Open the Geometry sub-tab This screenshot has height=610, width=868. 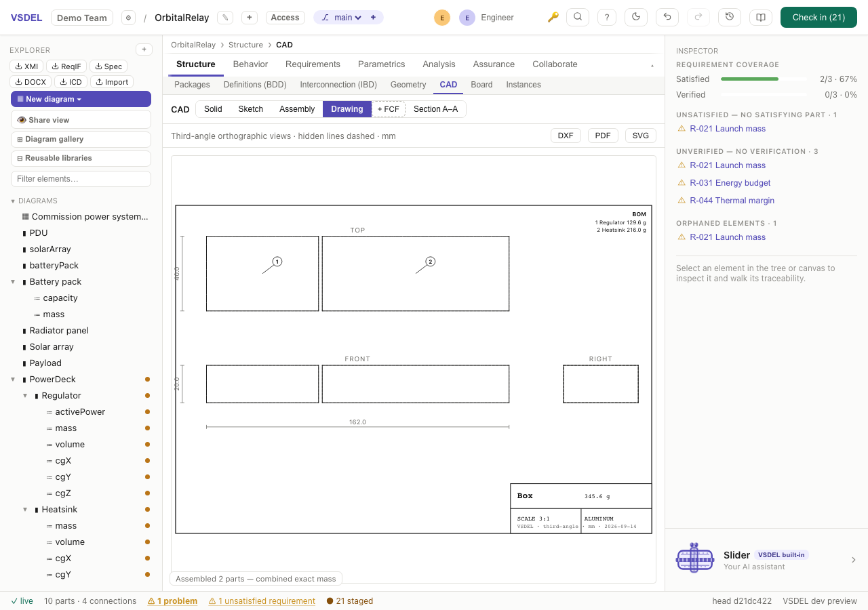coord(408,85)
